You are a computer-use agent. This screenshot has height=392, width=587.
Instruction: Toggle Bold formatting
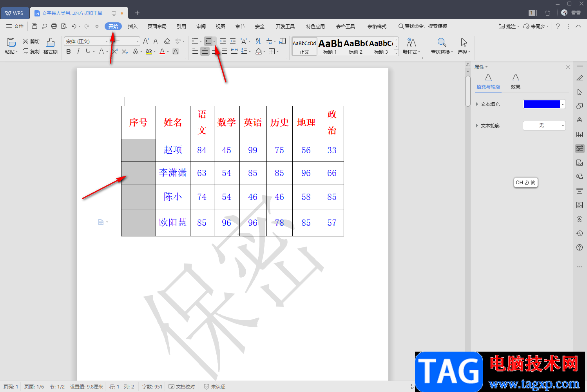point(69,51)
